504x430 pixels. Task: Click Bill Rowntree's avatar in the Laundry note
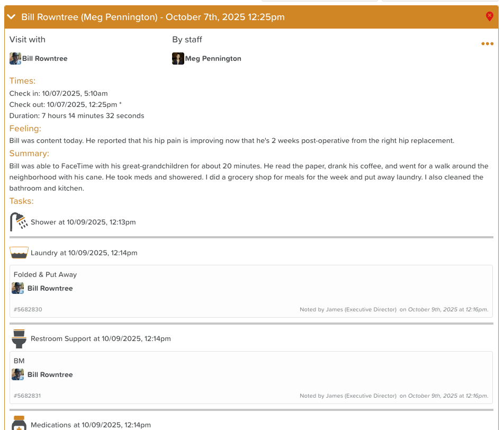coord(18,289)
